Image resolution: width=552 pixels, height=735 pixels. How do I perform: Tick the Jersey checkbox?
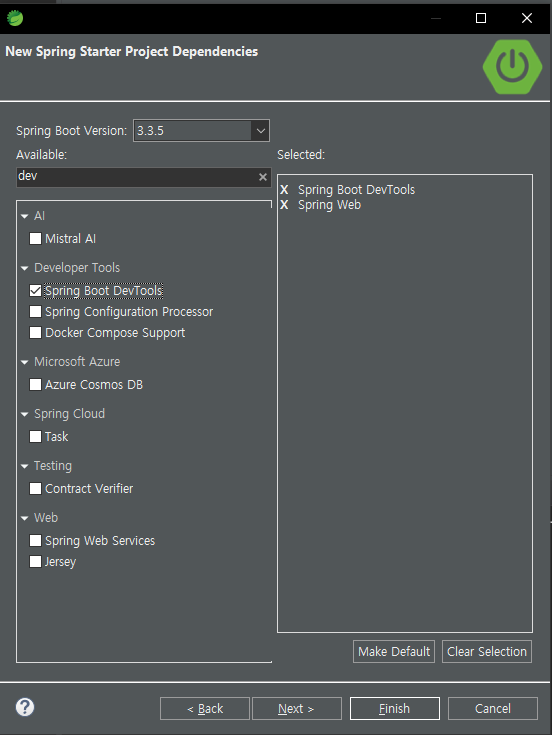[x=35, y=562]
